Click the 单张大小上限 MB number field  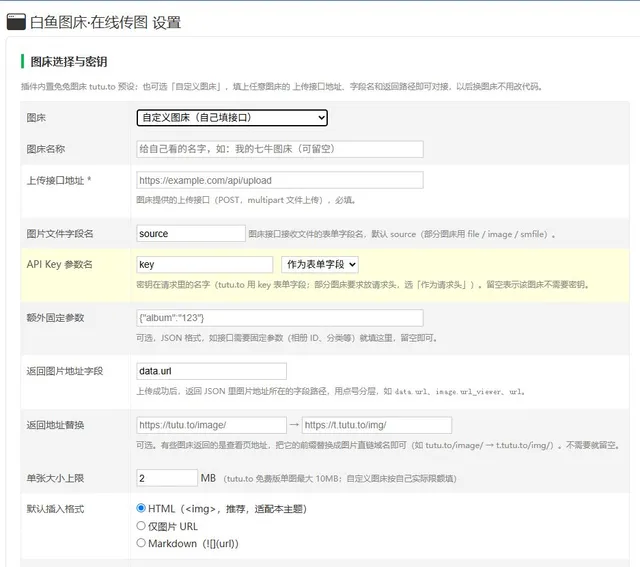tap(167, 478)
